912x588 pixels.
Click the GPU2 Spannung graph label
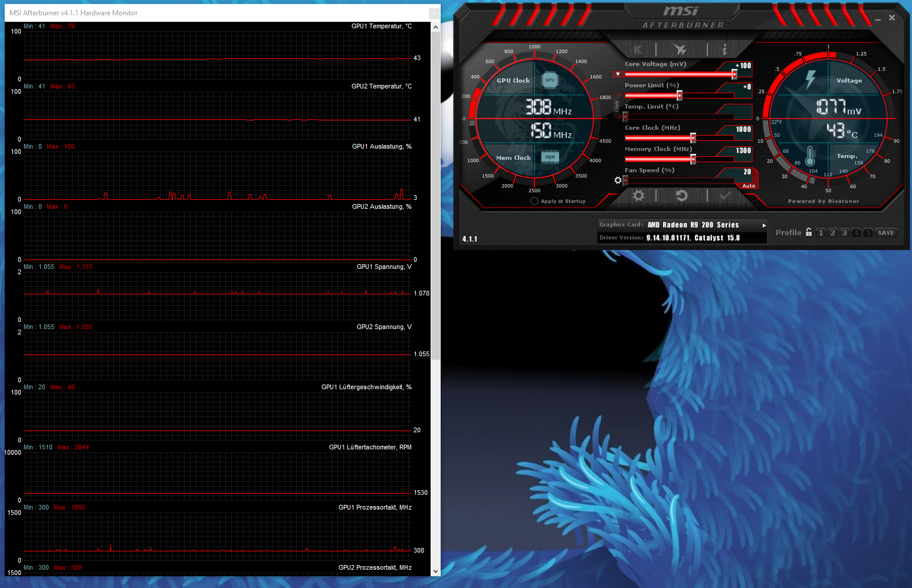pos(384,327)
